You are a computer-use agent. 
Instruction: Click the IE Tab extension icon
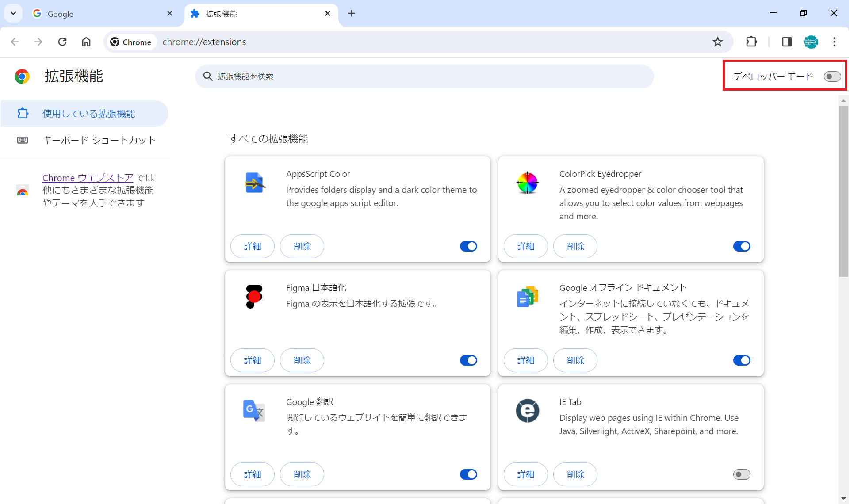pos(527,411)
